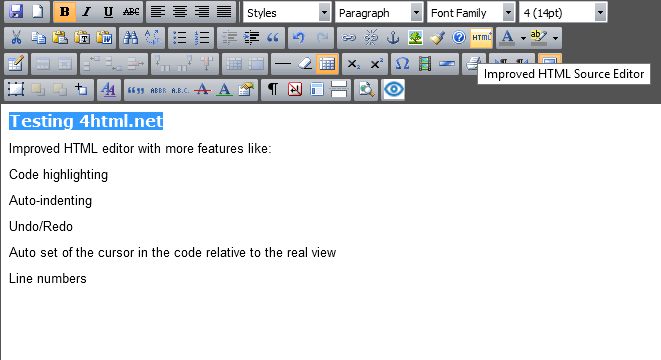The height and width of the screenshot is (360, 661).
Task: Mark text as acronym (A.B.C.)
Action: pyautogui.click(x=180, y=90)
